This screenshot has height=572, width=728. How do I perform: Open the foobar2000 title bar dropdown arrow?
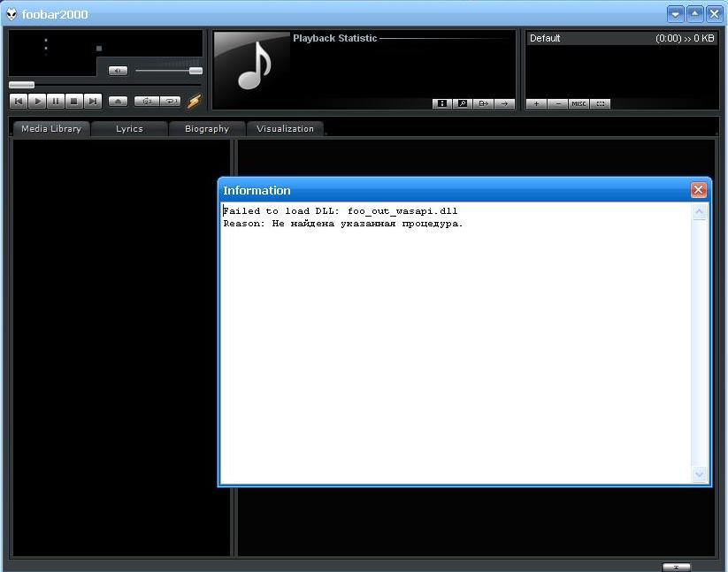675,14
